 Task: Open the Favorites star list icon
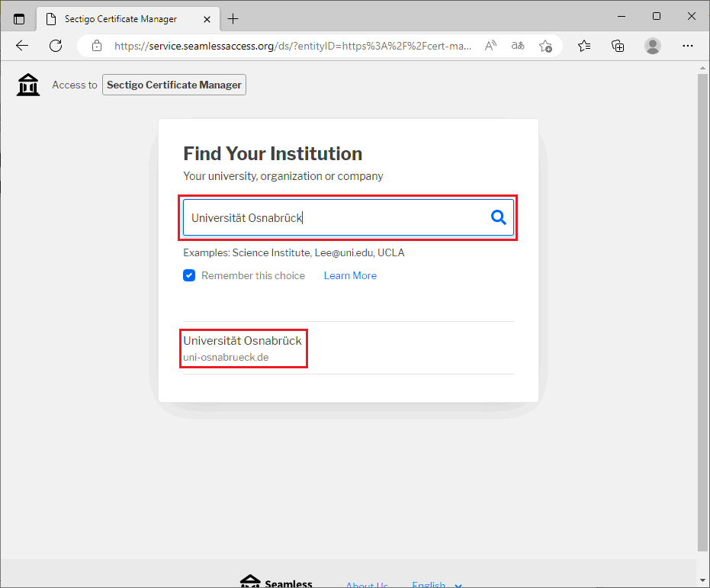pos(584,46)
